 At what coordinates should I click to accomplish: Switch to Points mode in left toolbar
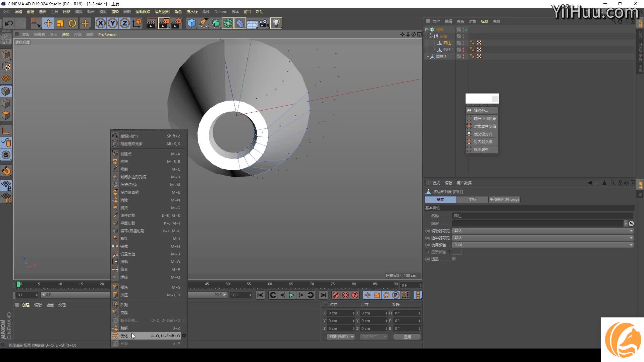pos(6,91)
